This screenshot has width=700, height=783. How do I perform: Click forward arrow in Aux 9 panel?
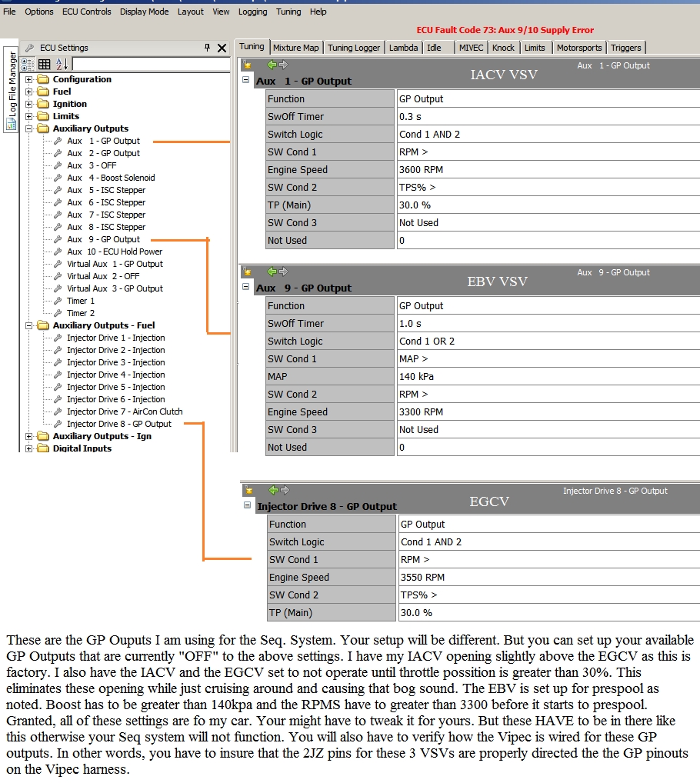point(283,272)
